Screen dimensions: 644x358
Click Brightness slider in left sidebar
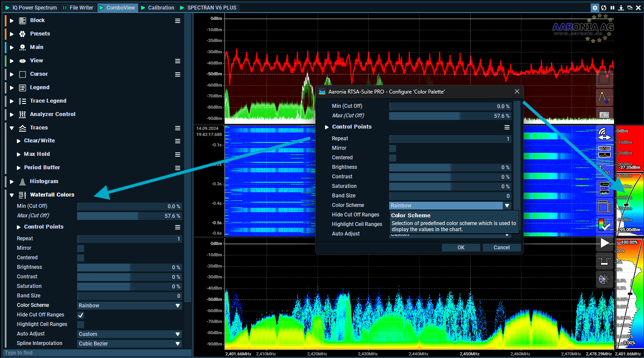coord(129,268)
